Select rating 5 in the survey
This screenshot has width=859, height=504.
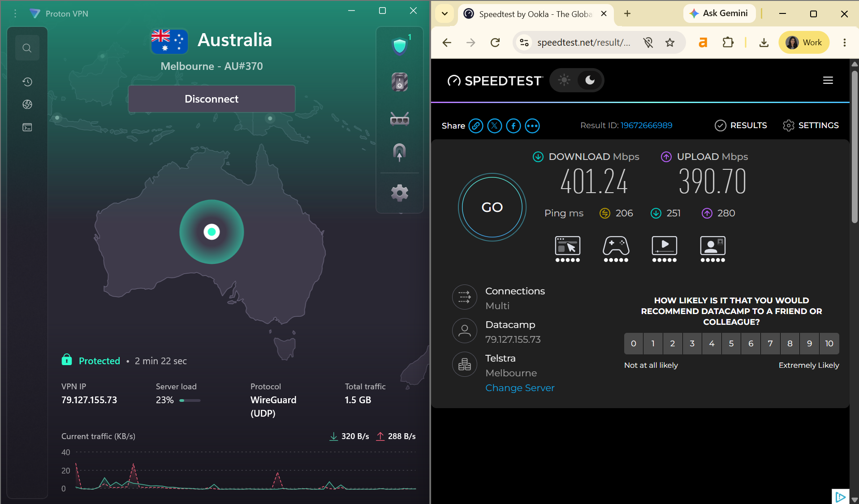click(x=731, y=344)
